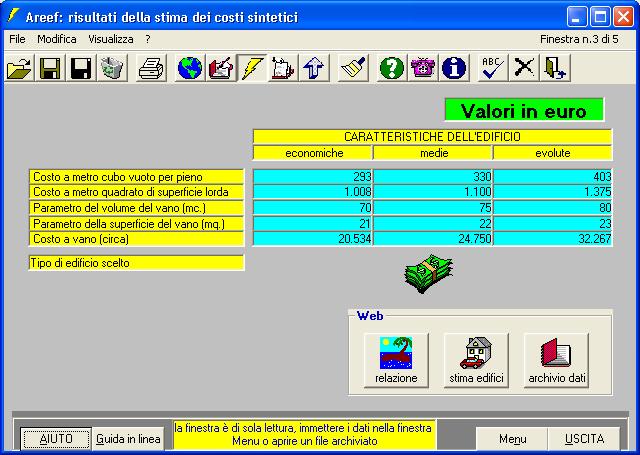The height and width of the screenshot is (455, 640).
Task: Open the File menu
Action: pos(16,38)
